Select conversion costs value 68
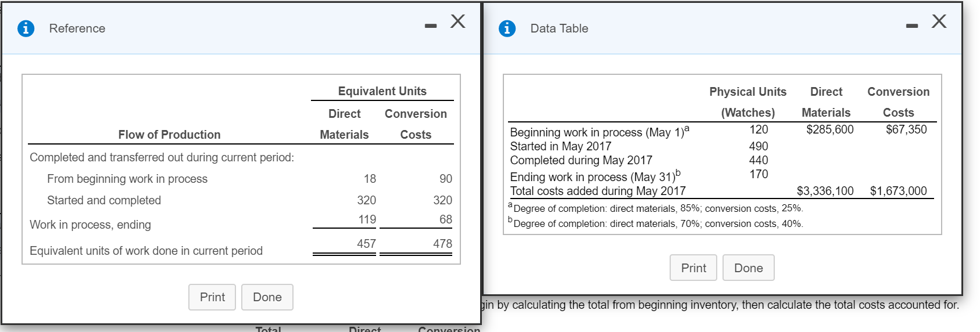 tap(446, 219)
